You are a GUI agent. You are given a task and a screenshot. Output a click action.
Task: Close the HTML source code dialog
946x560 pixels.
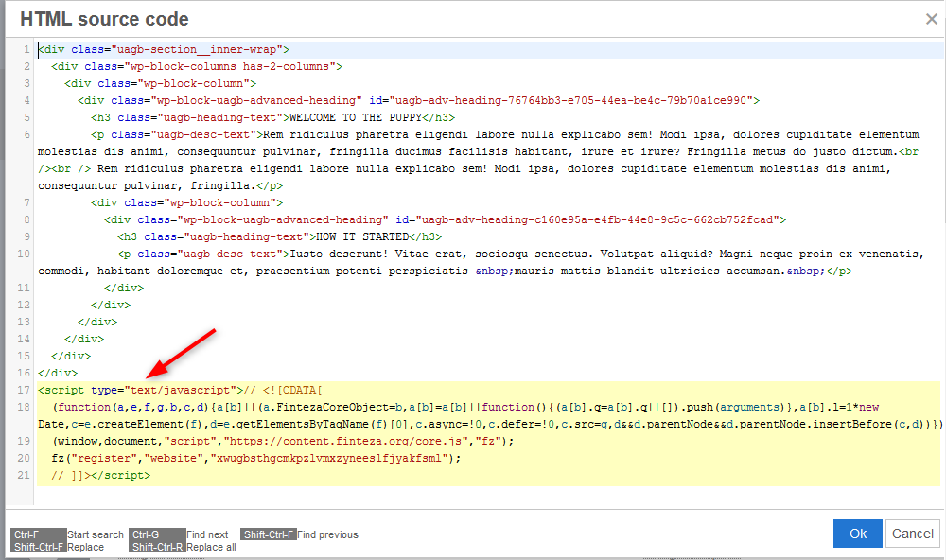point(931,19)
